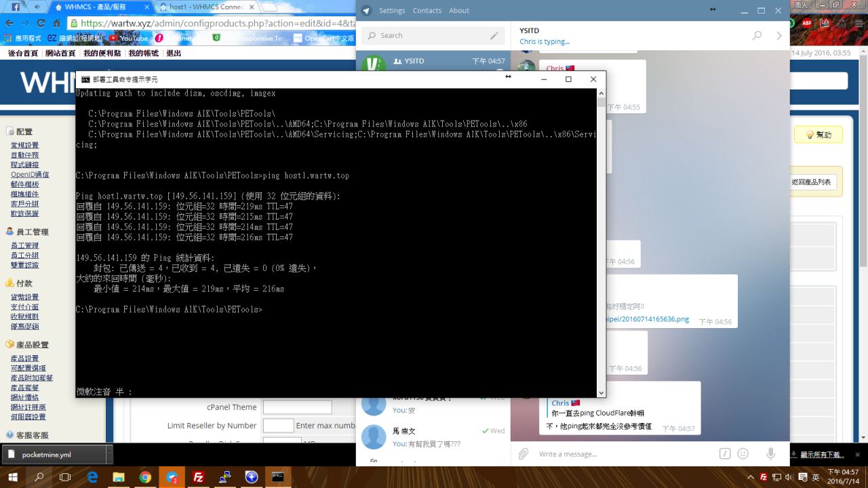Click the 退出 logout link
Screen dimensions: 868x488
(x=174, y=54)
